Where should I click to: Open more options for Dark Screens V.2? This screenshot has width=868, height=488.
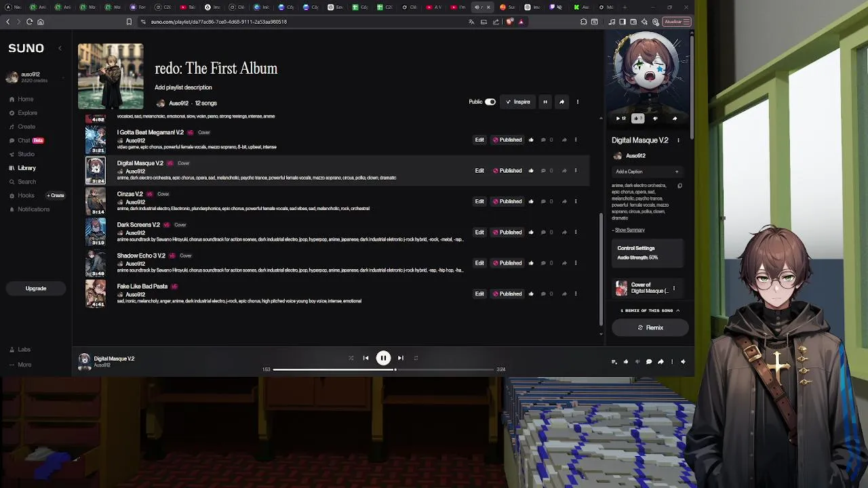tap(576, 232)
